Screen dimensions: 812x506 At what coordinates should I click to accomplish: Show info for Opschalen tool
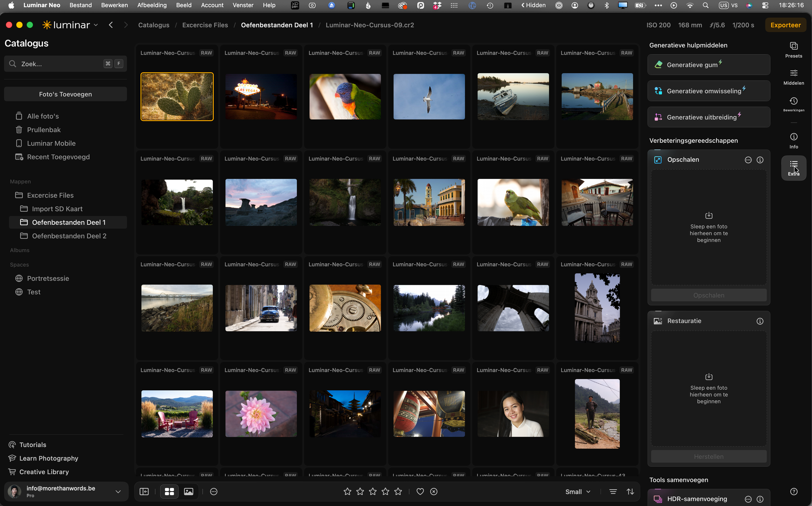[760, 160]
